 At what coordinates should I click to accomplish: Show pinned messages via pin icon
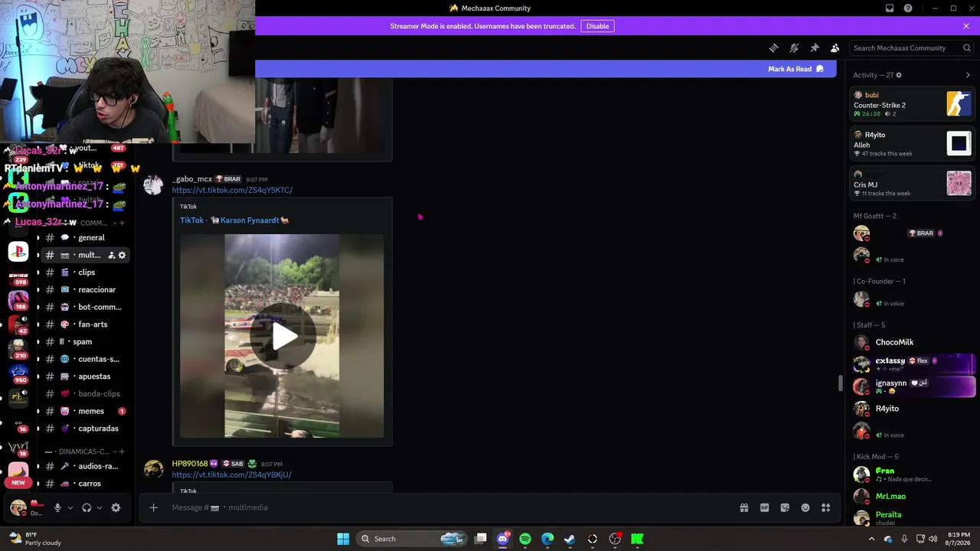click(x=815, y=47)
